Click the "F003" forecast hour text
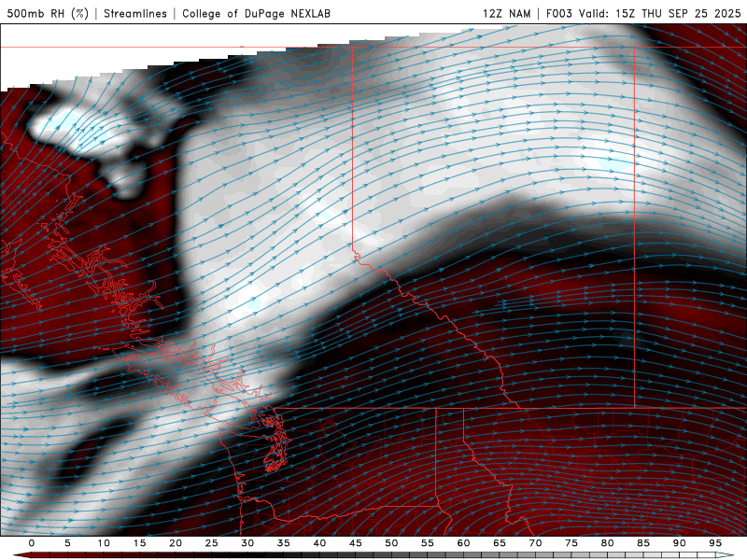 tap(558, 13)
